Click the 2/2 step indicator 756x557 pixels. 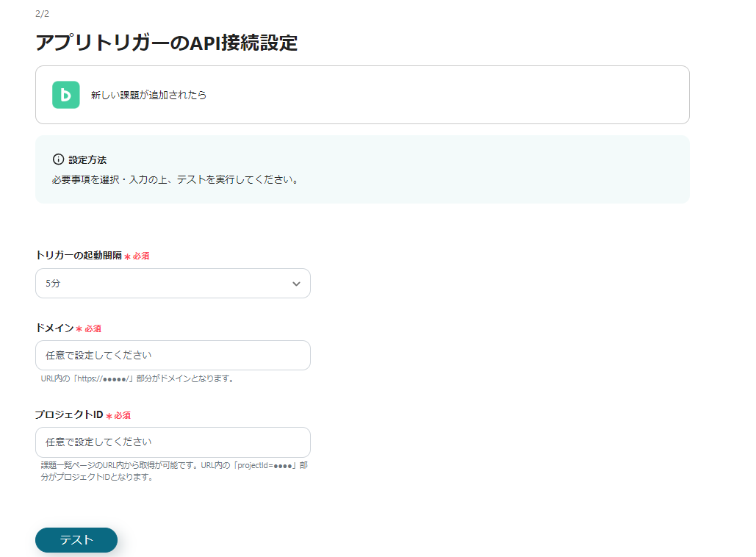pos(42,14)
